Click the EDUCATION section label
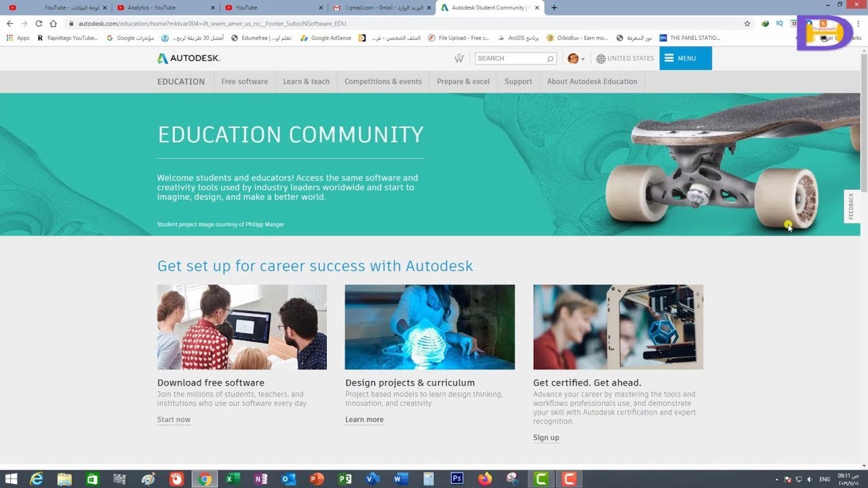This screenshot has height=488, width=868. point(181,81)
